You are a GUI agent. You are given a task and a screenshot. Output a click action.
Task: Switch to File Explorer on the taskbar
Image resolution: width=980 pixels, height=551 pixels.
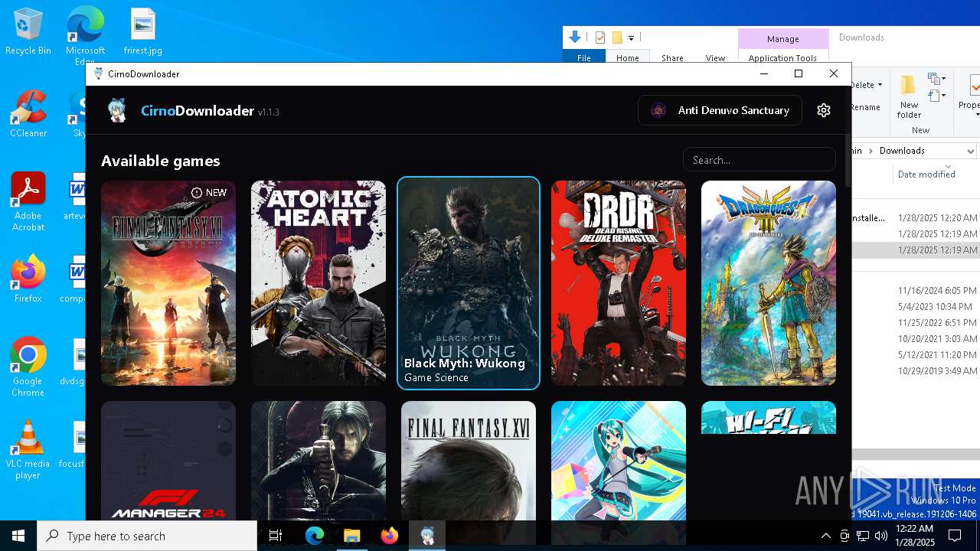pos(352,536)
